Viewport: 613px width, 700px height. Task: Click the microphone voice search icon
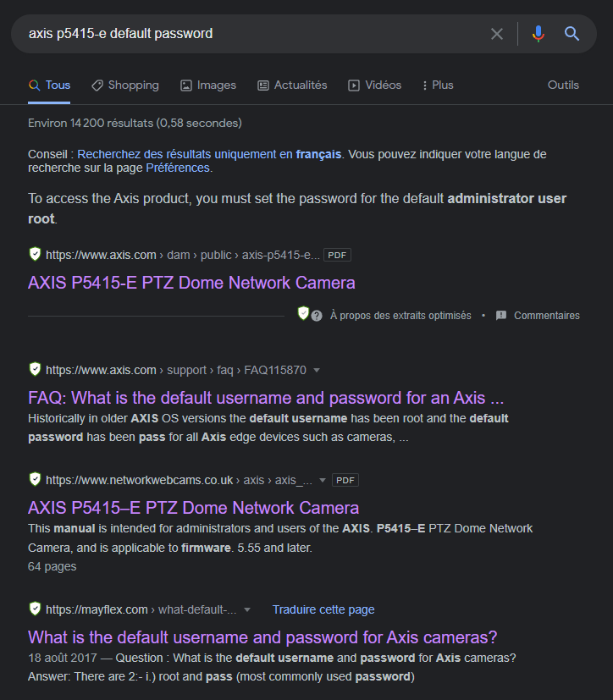click(538, 34)
